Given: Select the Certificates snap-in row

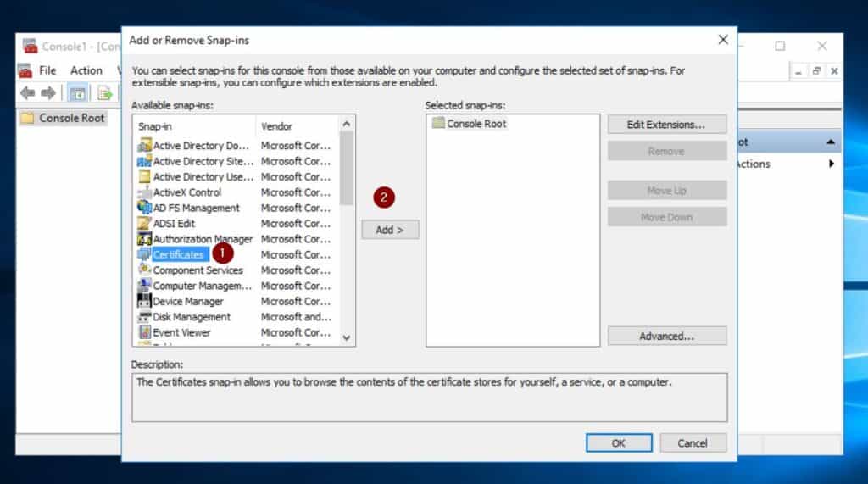Looking at the screenshot, I should click(x=237, y=254).
